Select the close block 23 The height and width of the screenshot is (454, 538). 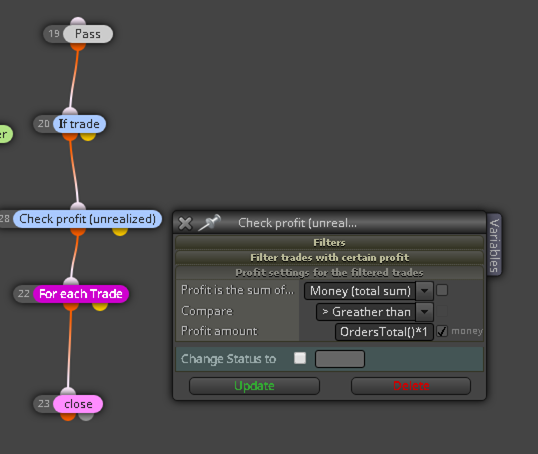[x=78, y=404]
